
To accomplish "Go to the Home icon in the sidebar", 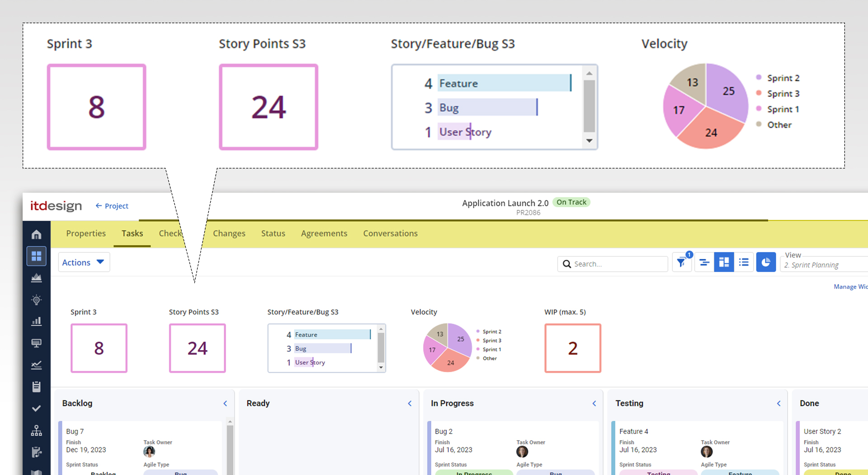I will click(37, 234).
